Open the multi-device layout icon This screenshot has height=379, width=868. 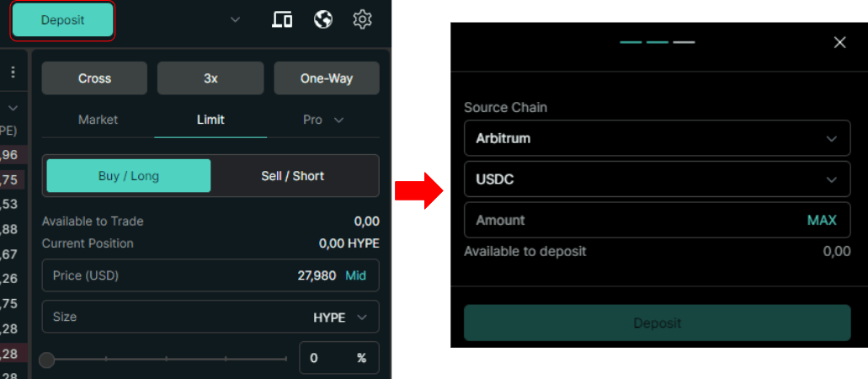click(x=282, y=19)
